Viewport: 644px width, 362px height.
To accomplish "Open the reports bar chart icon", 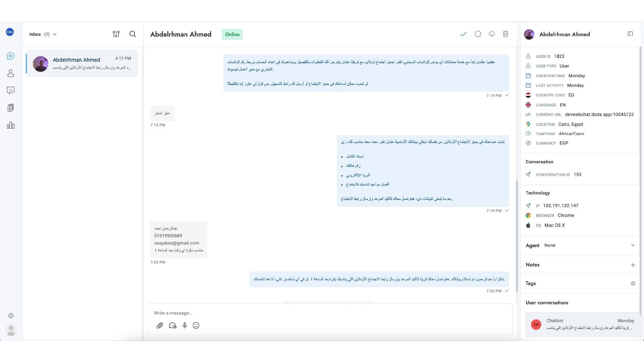I will (10, 125).
